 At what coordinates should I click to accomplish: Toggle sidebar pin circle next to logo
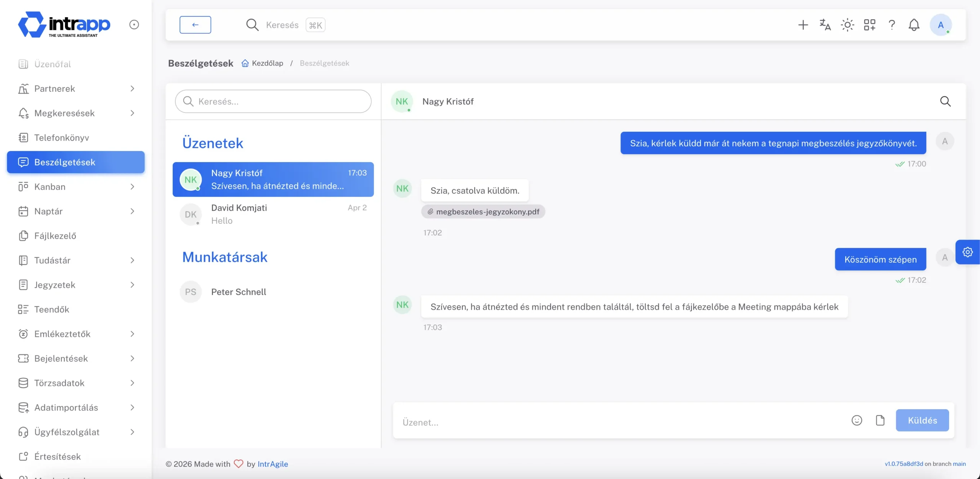134,25
